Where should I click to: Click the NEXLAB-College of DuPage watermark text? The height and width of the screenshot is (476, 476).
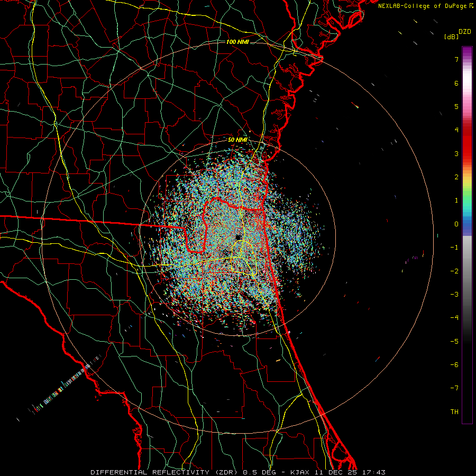(x=426, y=6)
